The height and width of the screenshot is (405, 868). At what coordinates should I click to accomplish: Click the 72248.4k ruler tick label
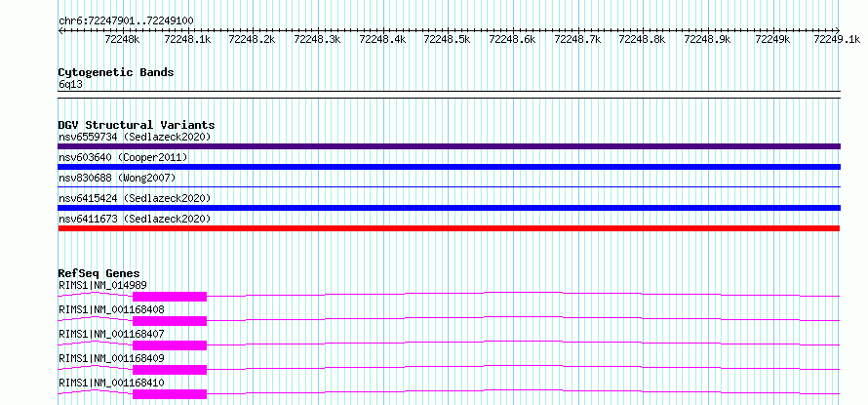pos(382,39)
